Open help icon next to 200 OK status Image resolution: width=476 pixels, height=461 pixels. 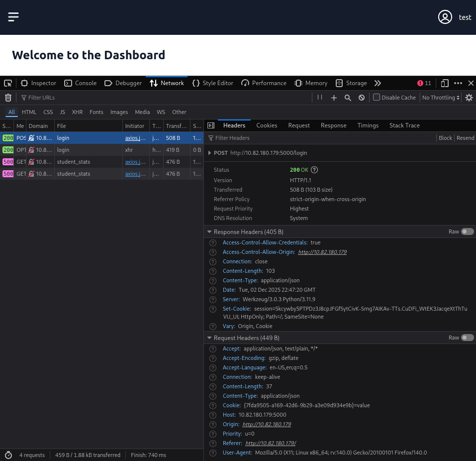[x=314, y=170]
